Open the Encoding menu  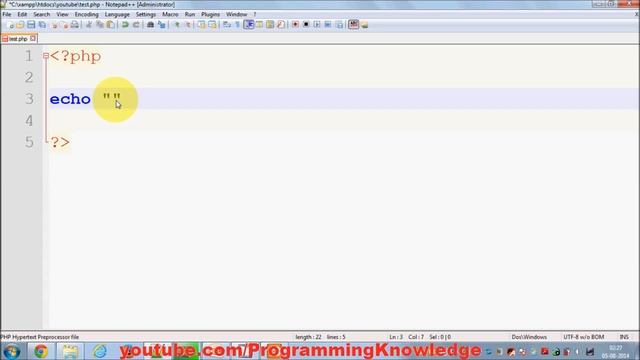pos(87,14)
